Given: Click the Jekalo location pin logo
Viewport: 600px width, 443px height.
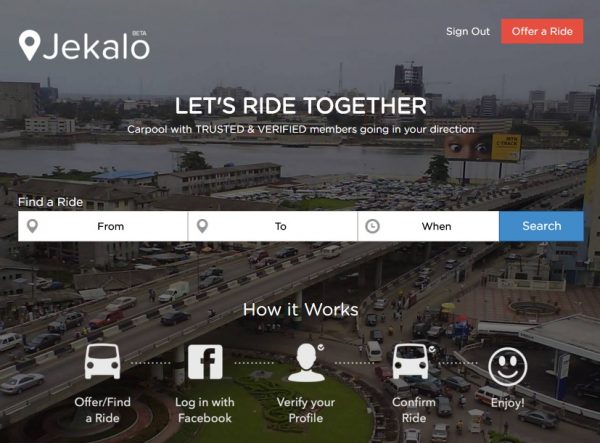Looking at the screenshot, I should [x=29, y=46].
